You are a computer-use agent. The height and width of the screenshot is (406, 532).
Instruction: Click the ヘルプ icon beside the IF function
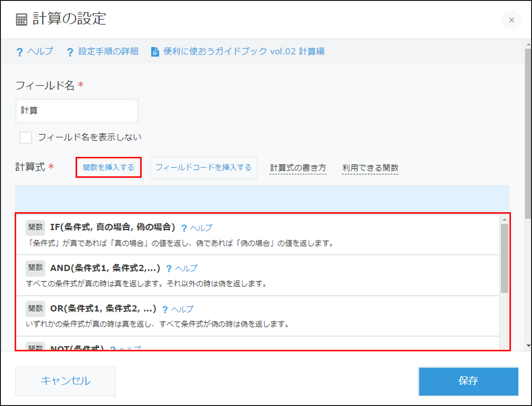pyautogui.click(x=184, y=227)
